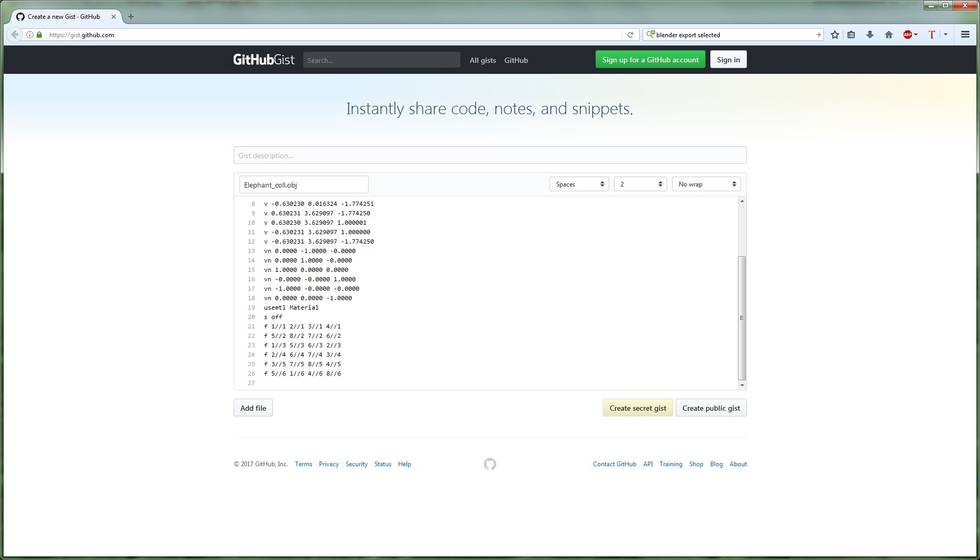
Task: Close the Create a new Gist tab
Action: tap(114, 17)
